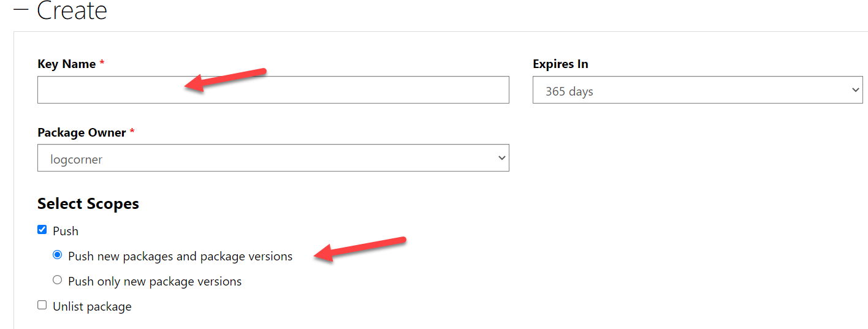
Task: Click the 'Push only new package versions' label
Action: pyautogui.click(x=155, y=281)
